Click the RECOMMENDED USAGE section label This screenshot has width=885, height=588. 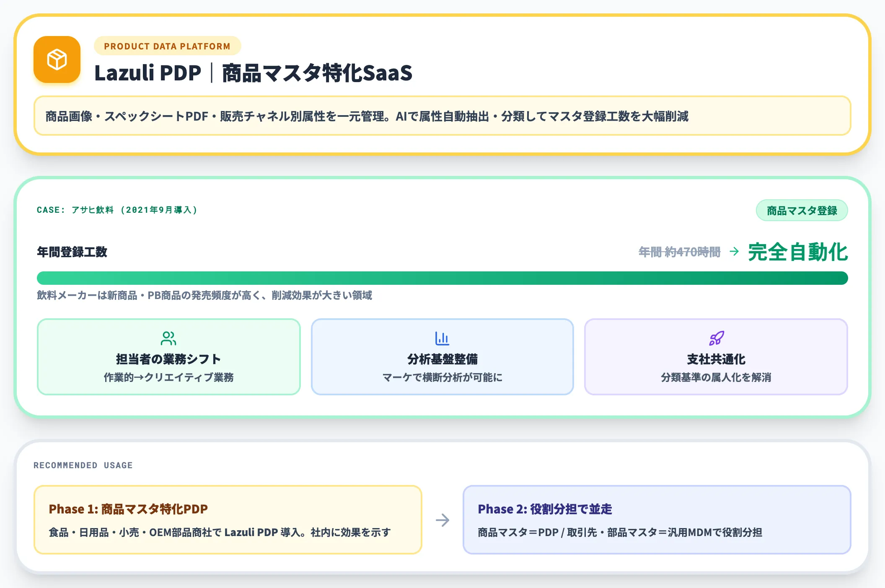coord(83,465)
